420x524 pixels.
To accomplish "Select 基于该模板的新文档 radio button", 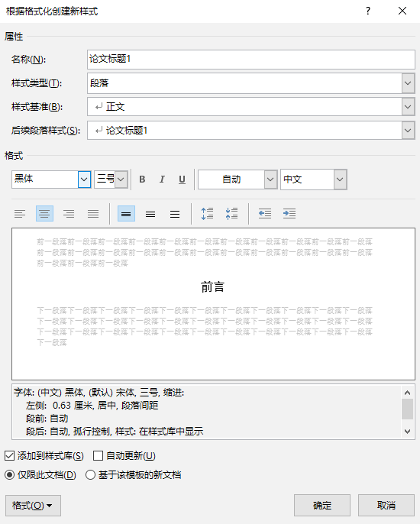I will pyautogui.click(x=90, y=475).
